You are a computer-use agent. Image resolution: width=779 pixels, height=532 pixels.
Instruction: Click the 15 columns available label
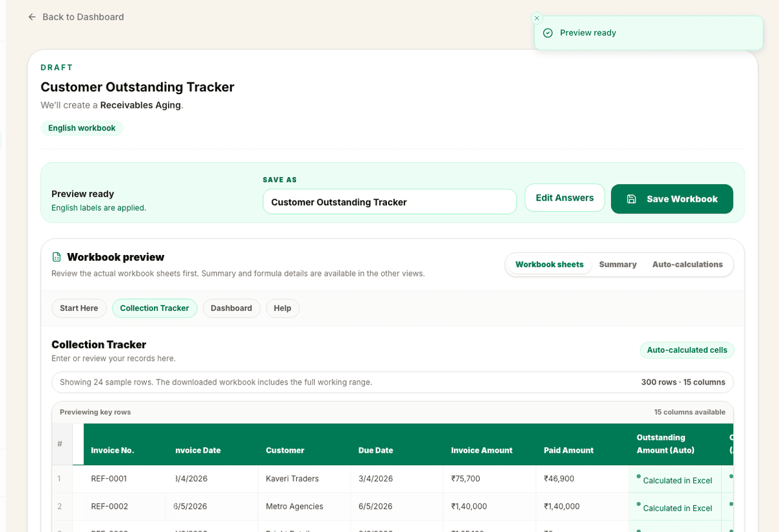coord(689,412)
